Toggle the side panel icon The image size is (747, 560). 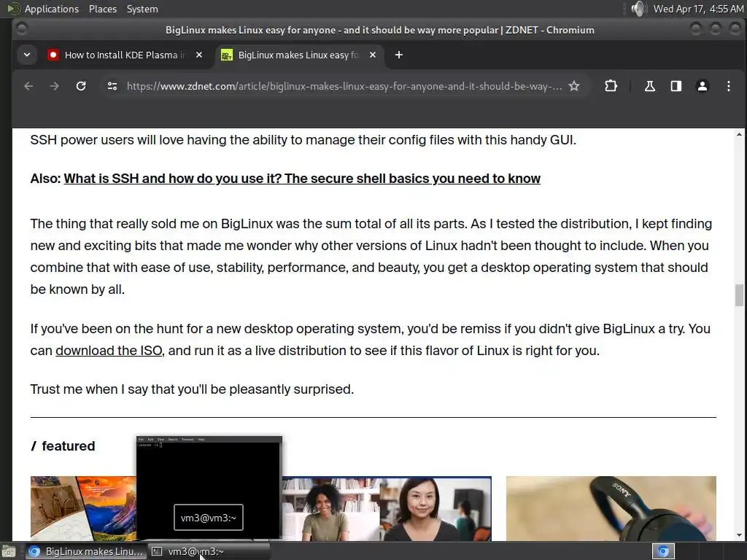(676, 86)
